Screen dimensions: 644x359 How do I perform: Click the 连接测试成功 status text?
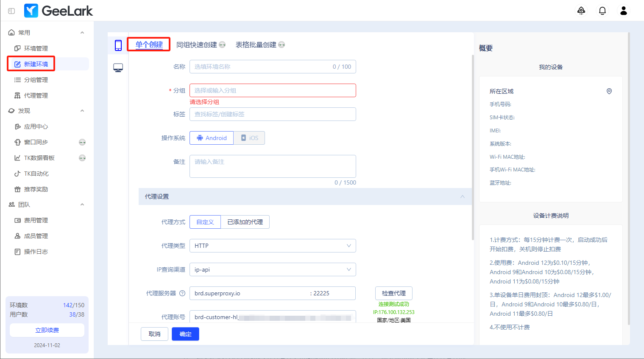(394, 304)
